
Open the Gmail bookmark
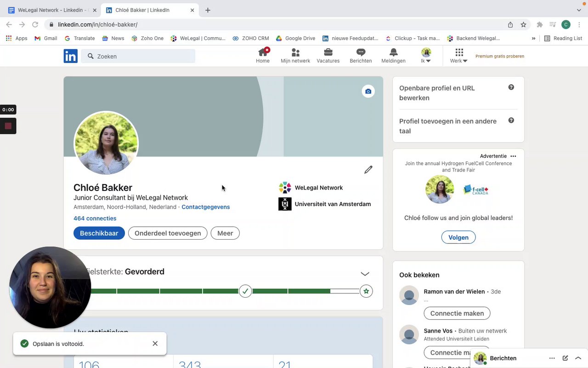[46, 38]
